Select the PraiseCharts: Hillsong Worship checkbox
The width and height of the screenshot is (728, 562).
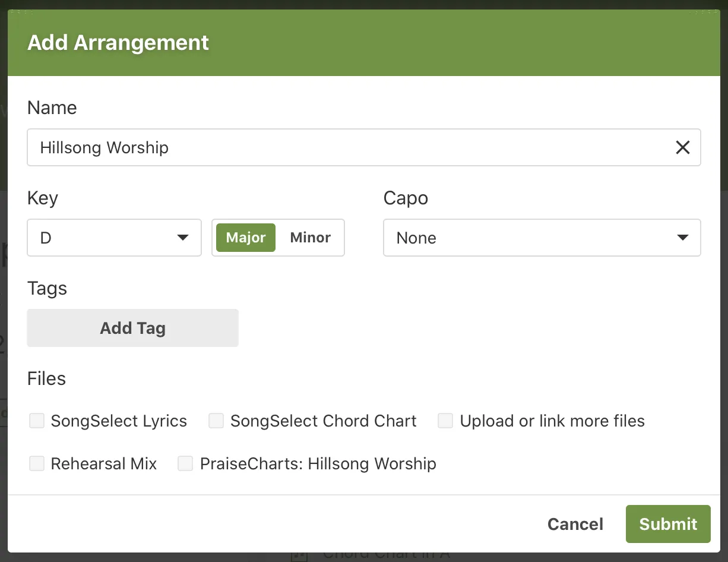click(186, 464)
